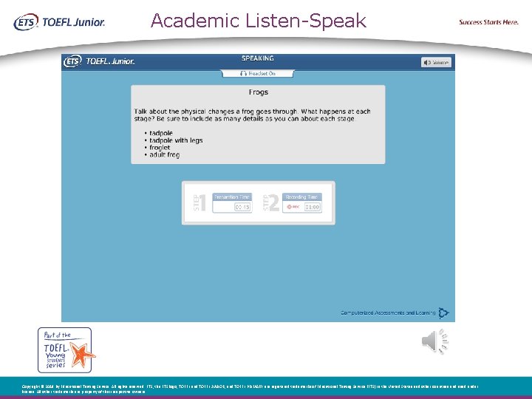Click the SPEAKING section label
The height and width of the screenshot is (399, 532).
(x=258, y=58)
